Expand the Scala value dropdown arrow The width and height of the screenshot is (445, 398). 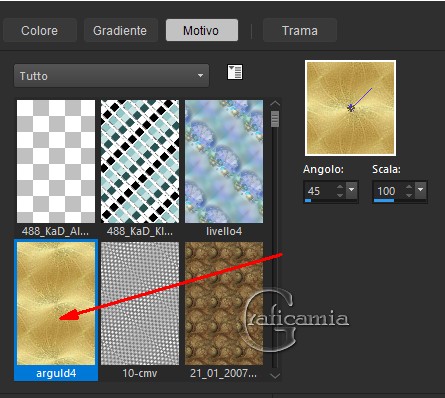pyautogui.click(x=421, y=190)
